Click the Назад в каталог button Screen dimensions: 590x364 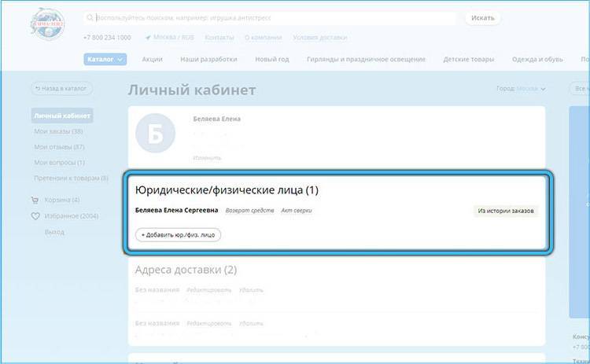click(61, 88)
